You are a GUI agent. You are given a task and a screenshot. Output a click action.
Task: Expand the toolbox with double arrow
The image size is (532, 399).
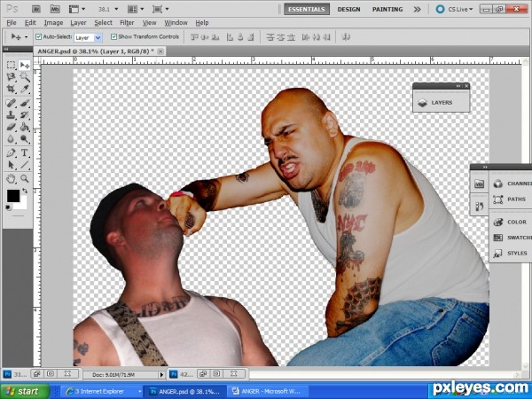point(6,50)
